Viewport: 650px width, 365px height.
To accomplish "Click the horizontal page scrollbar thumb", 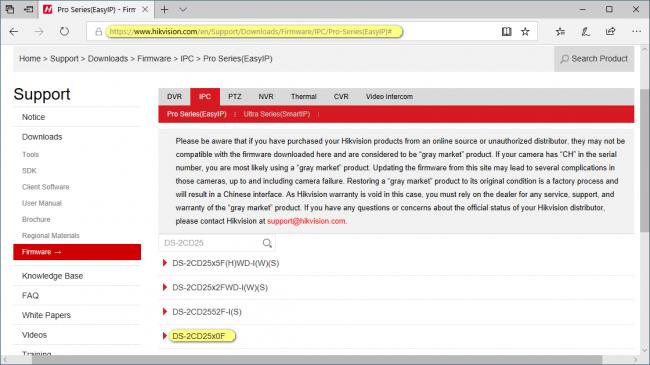I will [317, 359].
